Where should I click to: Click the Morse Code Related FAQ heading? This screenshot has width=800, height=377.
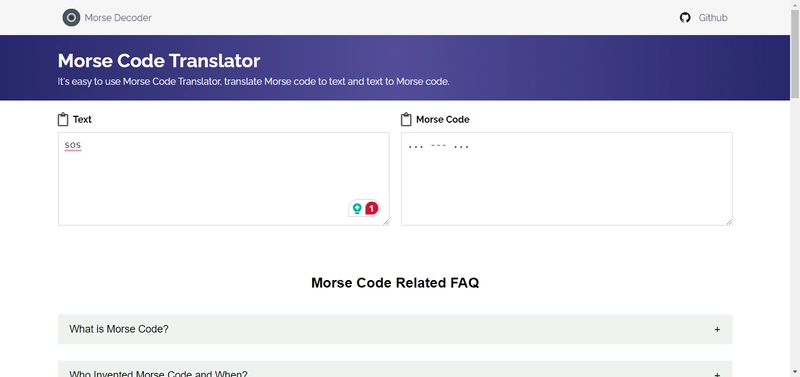tap(395, 283)
